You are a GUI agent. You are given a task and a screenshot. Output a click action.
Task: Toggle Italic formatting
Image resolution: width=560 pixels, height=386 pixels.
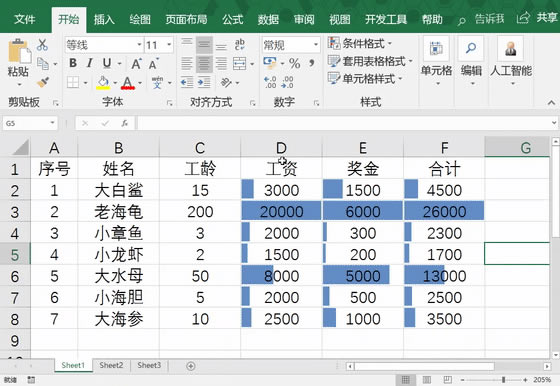click(89, 63)
